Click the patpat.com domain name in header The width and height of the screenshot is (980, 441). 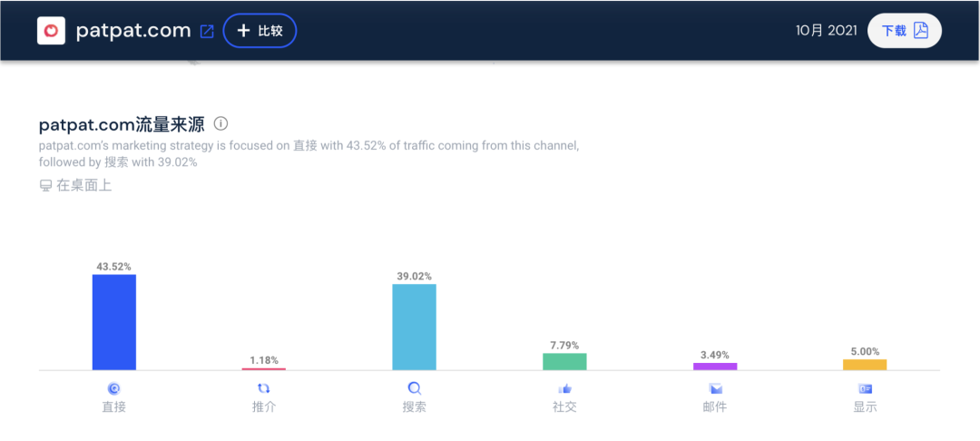[x=132, y=31]
